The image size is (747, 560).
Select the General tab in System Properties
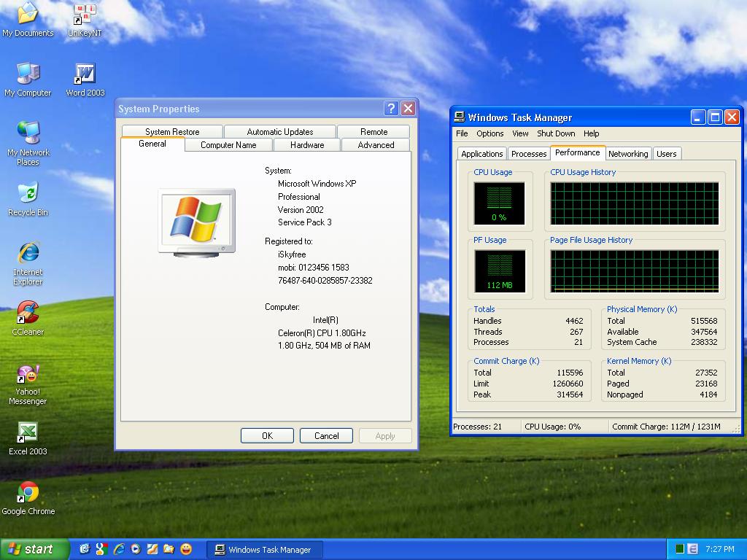pyautogui.click(x=152, y=144)
